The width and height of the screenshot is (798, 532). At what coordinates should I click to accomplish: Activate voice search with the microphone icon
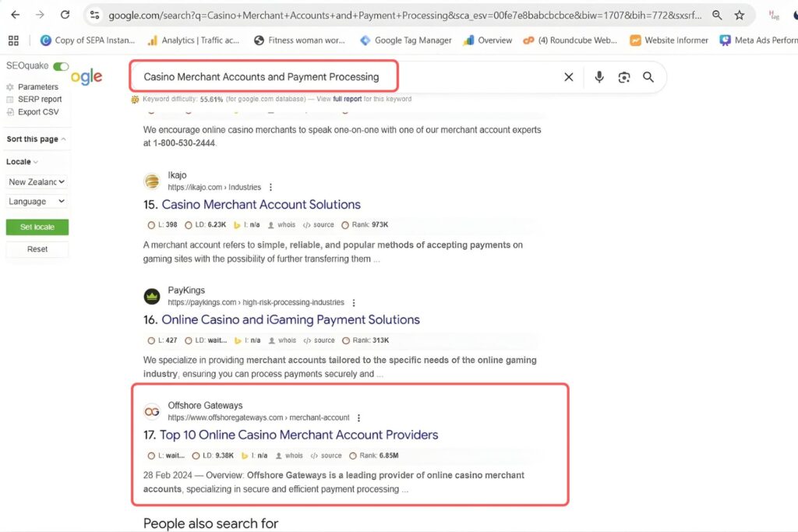598,76
